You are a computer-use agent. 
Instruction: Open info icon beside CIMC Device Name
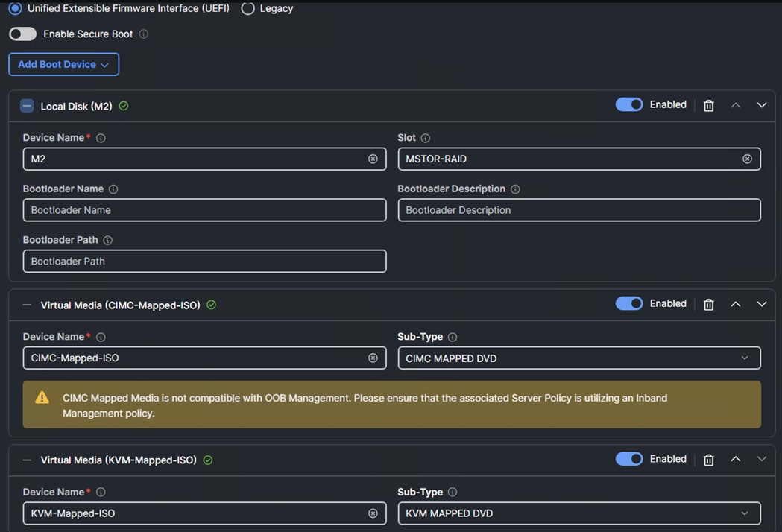101,337
